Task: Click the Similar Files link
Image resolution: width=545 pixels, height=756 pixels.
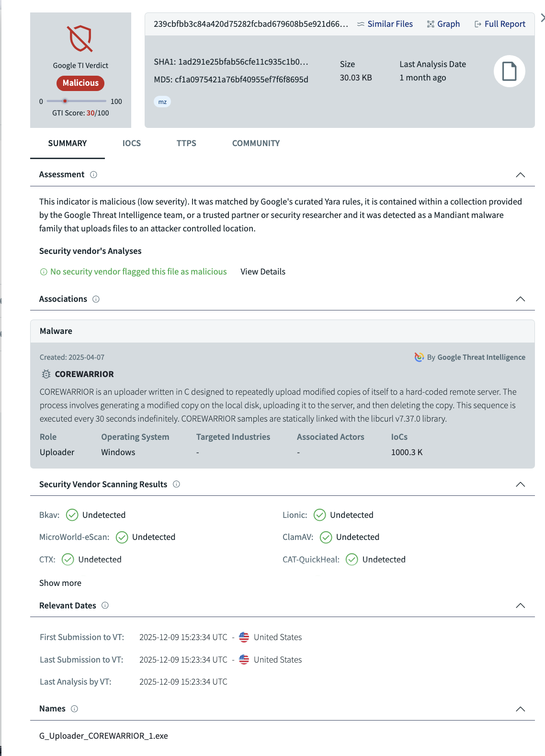Action: [x=385, y=24]
